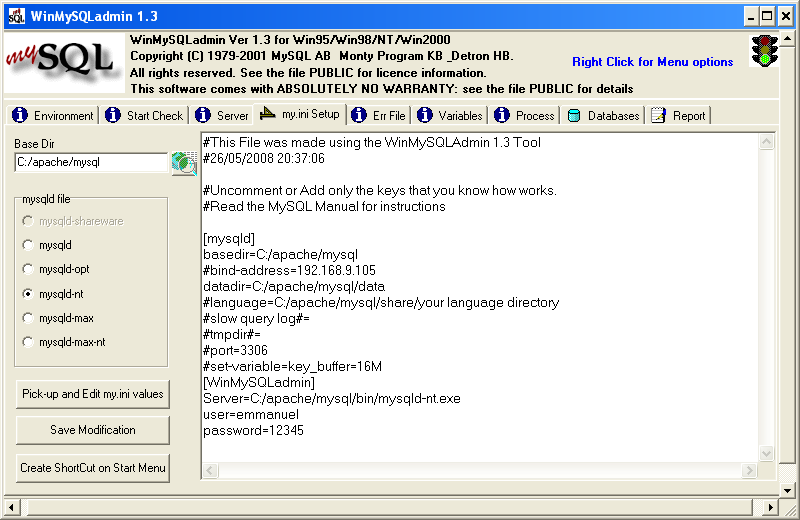800x520 pixels.
Task: Click the traffic light status icon
Action: pyautogui.click(x=765, y=51)
